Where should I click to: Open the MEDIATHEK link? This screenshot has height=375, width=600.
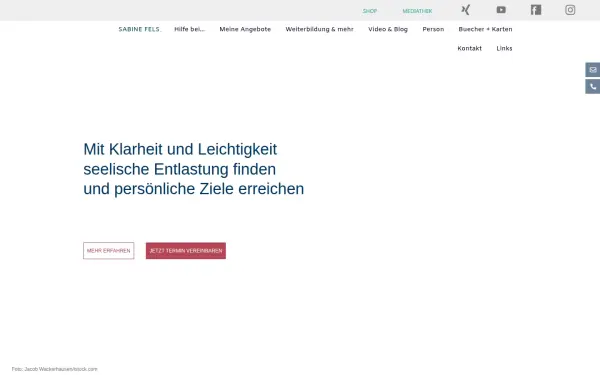click(x=417, y=11)
